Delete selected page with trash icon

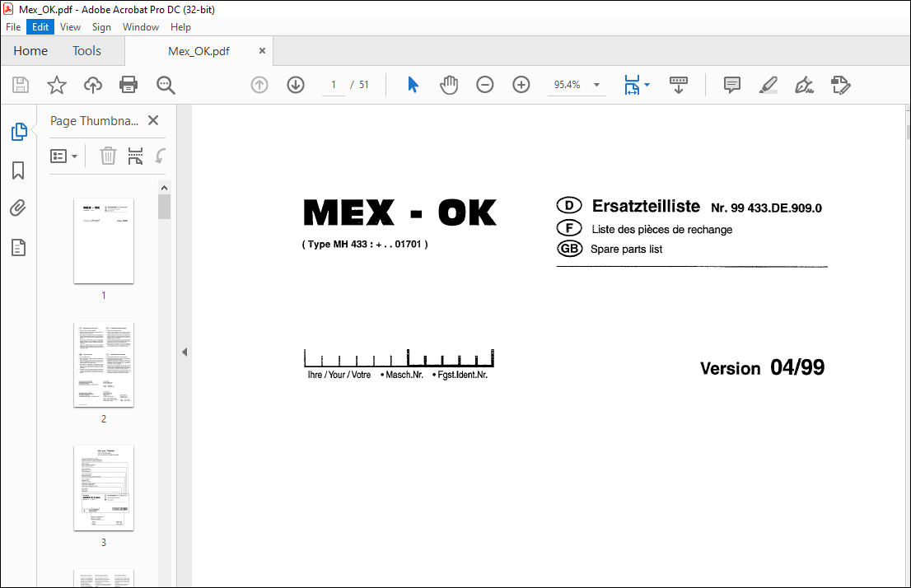(x=108, y=156)
